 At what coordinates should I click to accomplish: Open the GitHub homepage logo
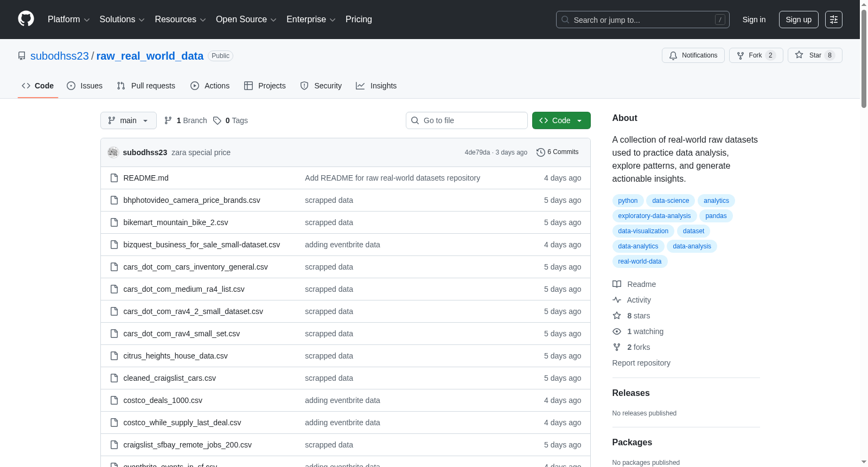(26, 19)
